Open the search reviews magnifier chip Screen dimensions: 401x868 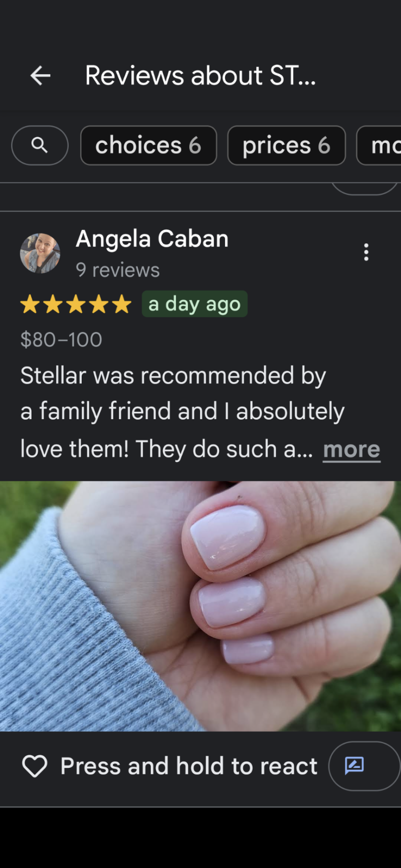(x=40, y=145)
